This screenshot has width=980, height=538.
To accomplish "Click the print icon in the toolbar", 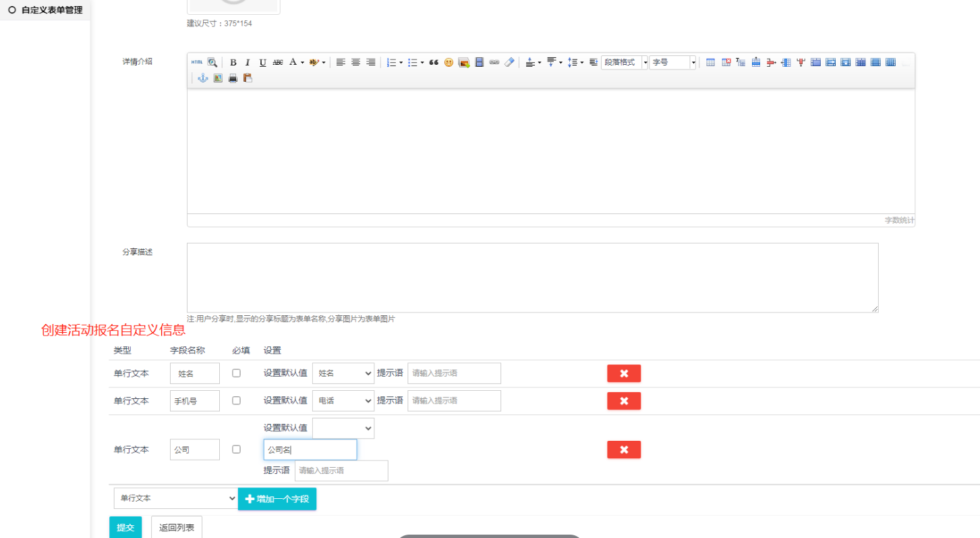I will [233, 78].
